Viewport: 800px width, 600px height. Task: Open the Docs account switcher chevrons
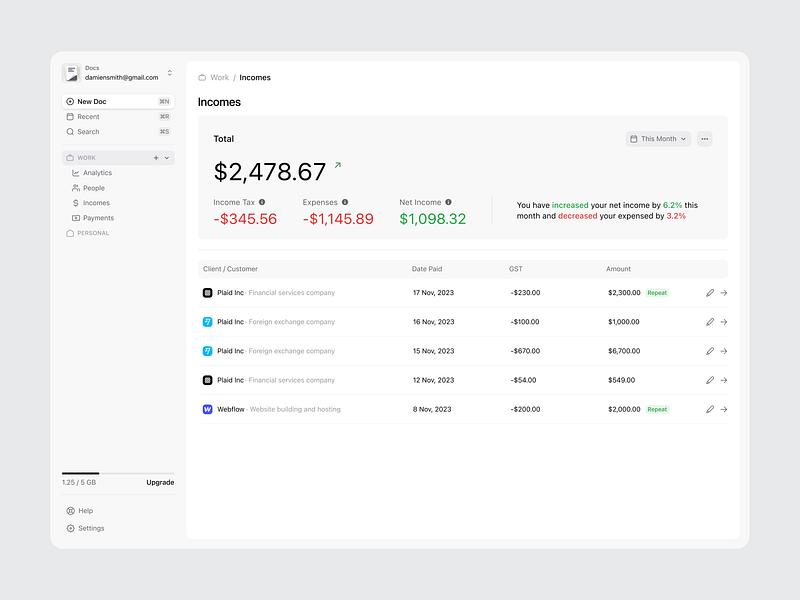[x=169, y=73]
